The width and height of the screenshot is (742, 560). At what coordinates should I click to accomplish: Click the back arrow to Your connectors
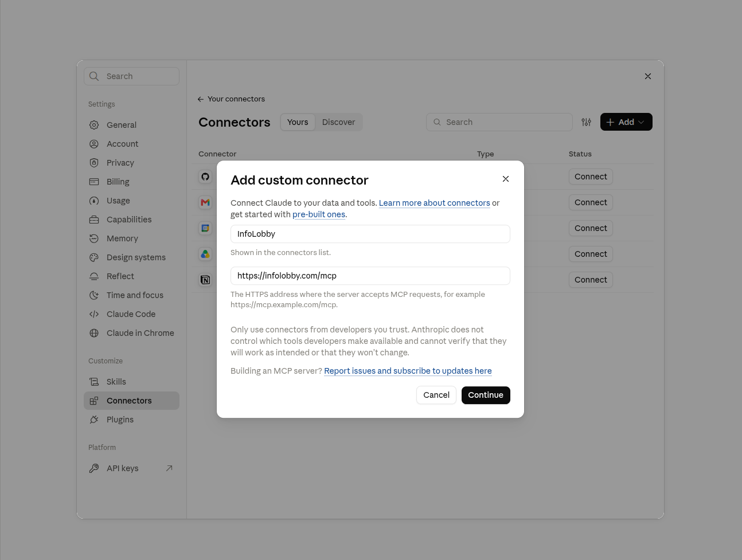[x=201, y=99]
